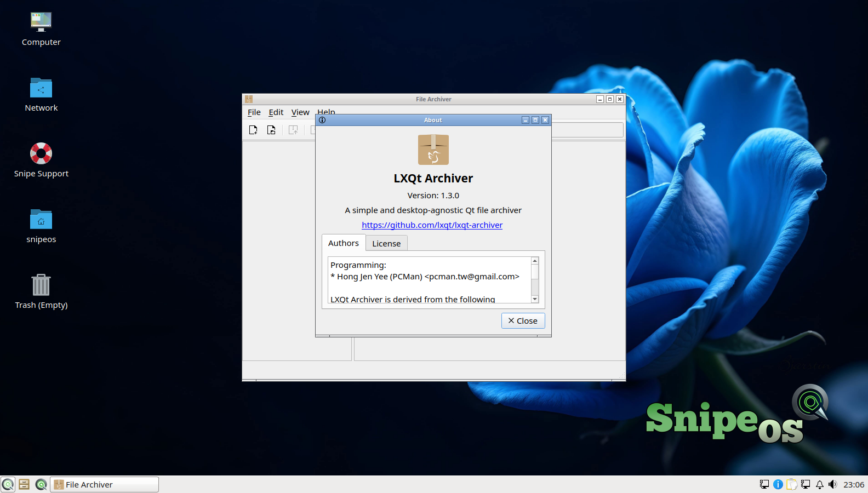Switch to the Authors tab
The image size is (868, 493).
344,243
